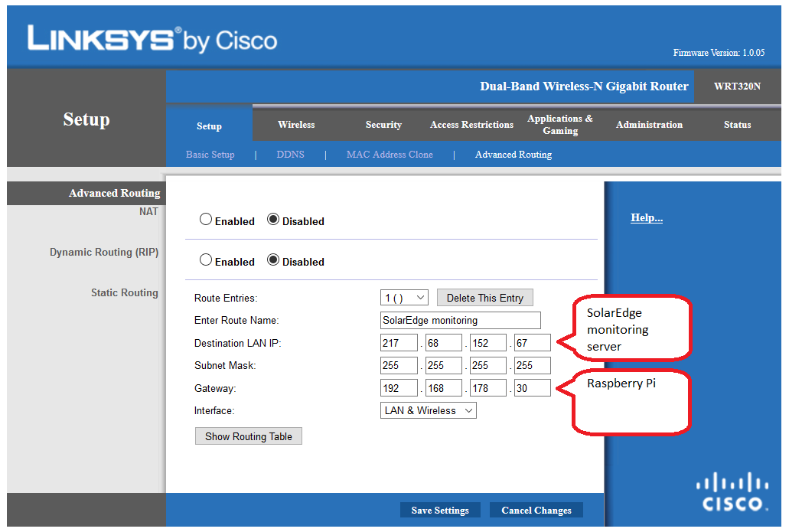Click the fourth Subnet Mask octet field

coord(533,365)
